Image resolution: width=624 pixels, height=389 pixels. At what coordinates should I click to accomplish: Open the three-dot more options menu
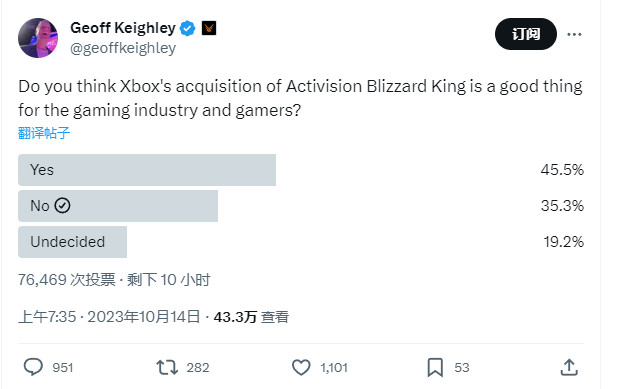point(574,34)
